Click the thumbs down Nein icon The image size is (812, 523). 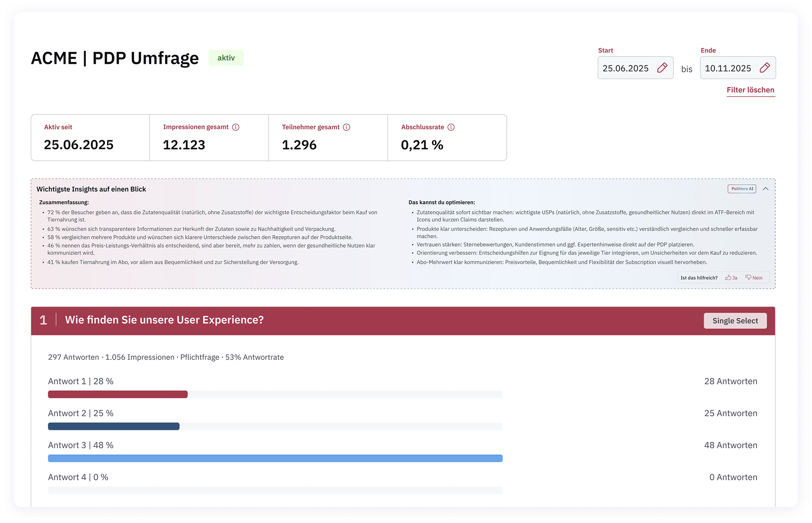(749, 278)
